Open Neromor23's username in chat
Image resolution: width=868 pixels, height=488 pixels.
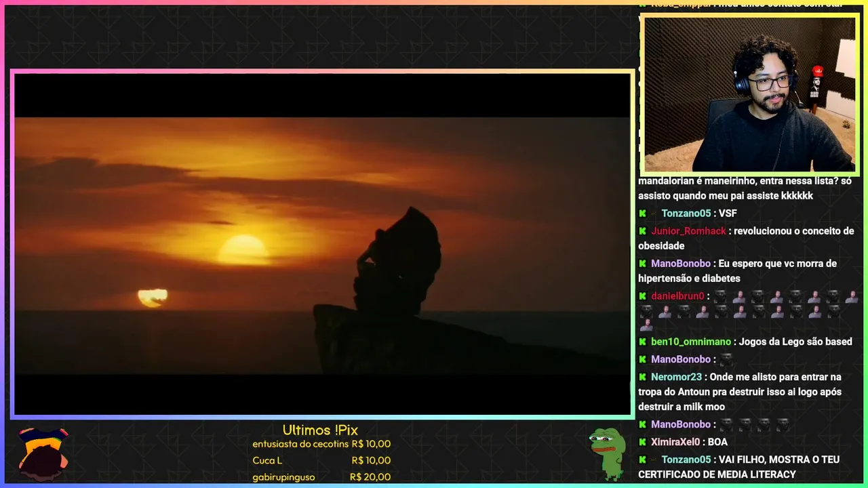pyautogui.click(x=676, y=377)
